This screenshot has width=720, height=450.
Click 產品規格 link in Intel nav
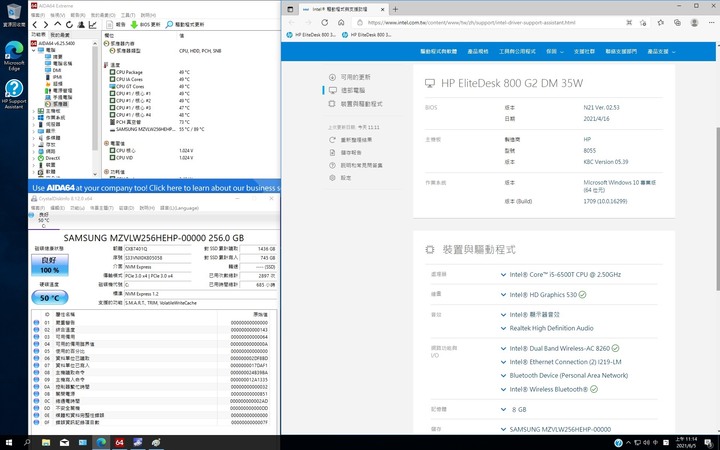tap(478, 51)
